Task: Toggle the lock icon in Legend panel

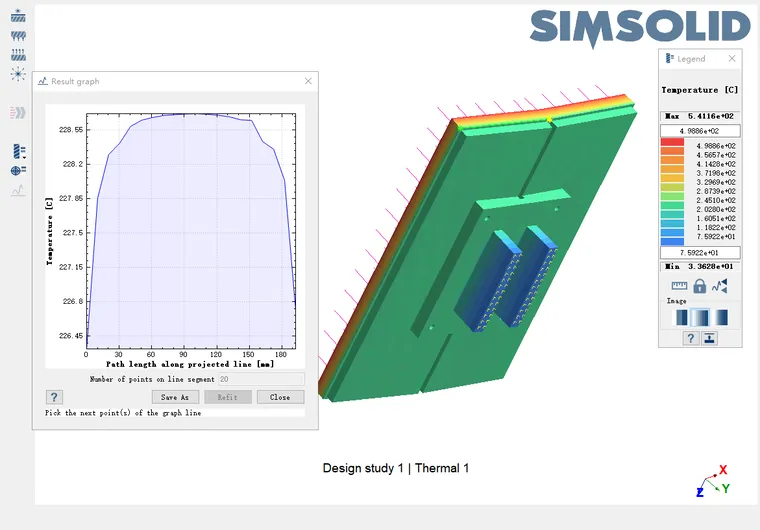Action: (x=700, y=286)
